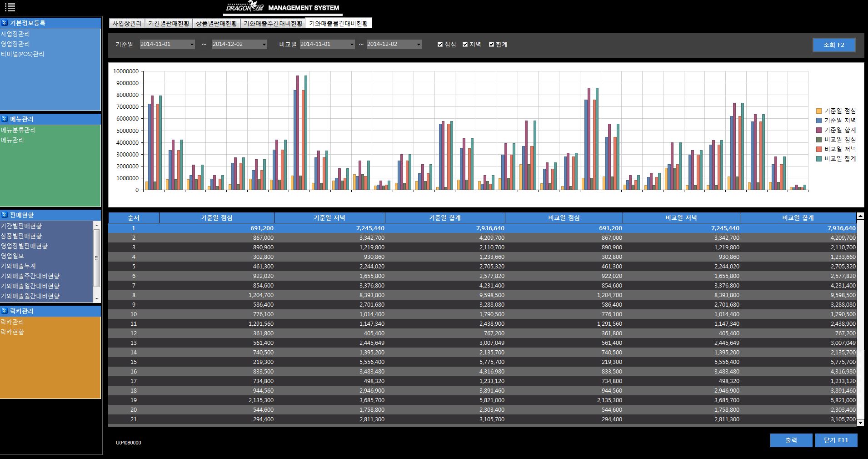Image resolution: width=868 pixels, height=459 pixels.
Task: Click the 기준일 점심 legend color swatch
Action: tap(819, 111)
